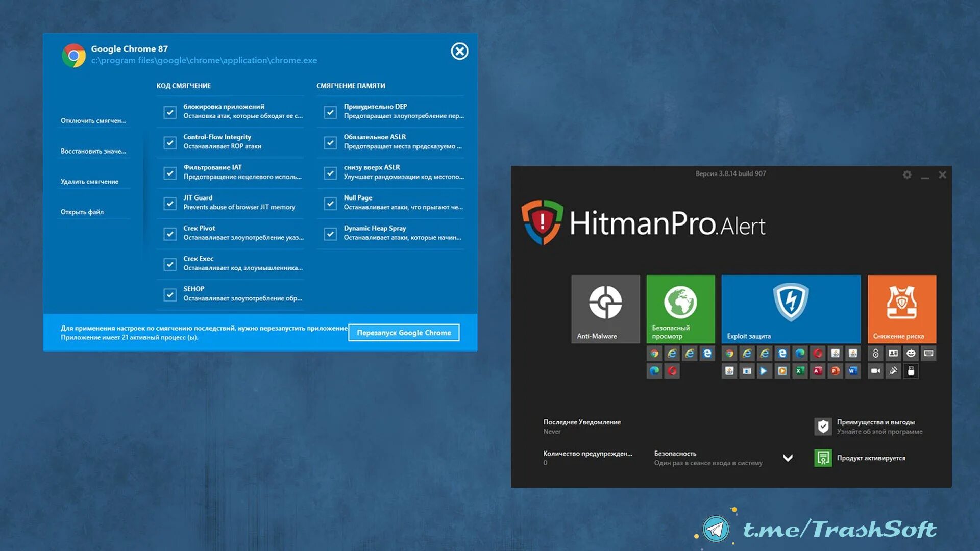Uncheck SEHOP mitigation checkbox
Viewport: 980px width, 551px height.
170,294
